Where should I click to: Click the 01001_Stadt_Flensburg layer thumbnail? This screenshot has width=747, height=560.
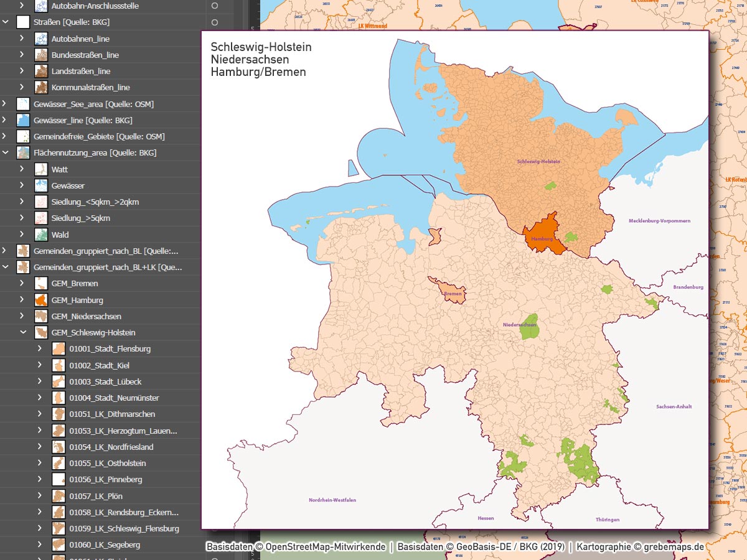(x=59, y=348)
